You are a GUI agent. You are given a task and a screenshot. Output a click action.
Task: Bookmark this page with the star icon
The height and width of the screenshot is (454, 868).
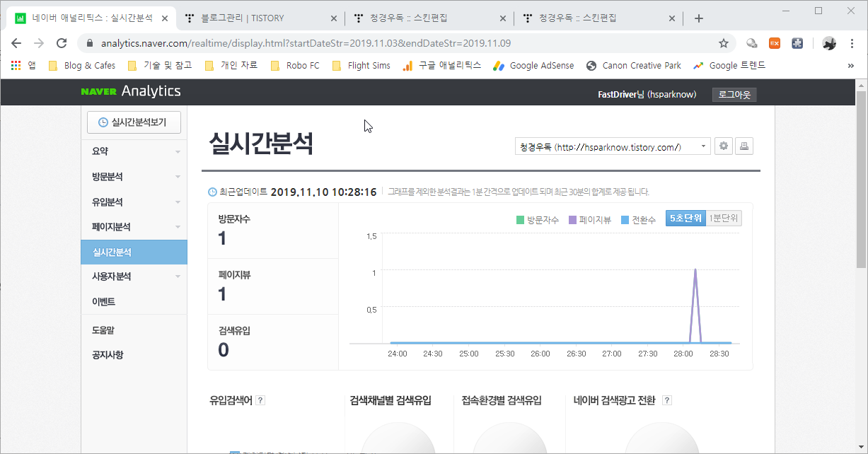click(x=724, y=43)
